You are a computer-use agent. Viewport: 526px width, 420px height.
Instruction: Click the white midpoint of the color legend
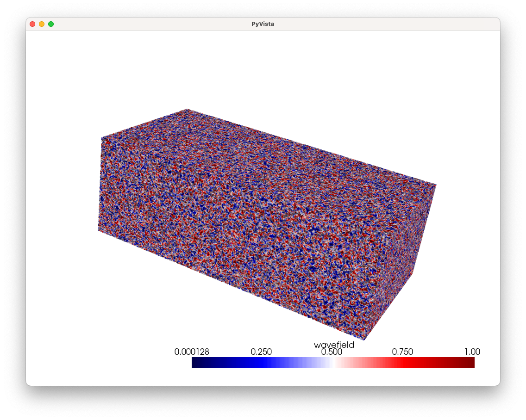(x=333, y=362)
